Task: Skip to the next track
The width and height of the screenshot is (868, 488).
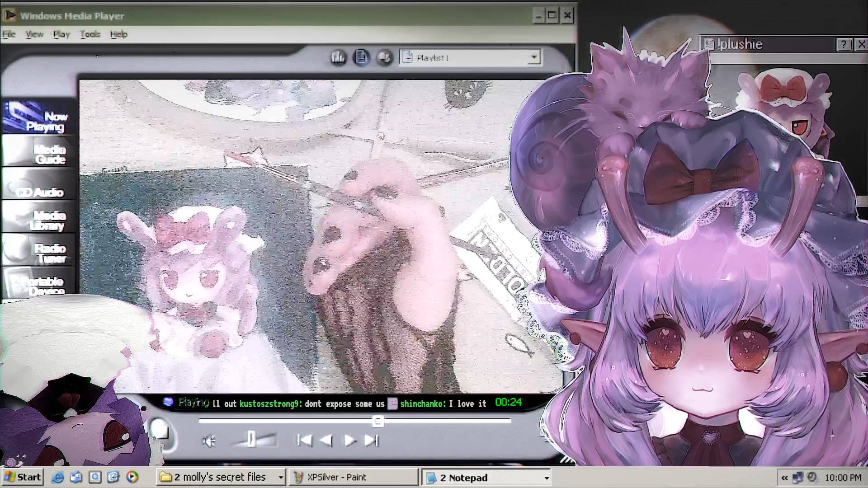Action: 371,440
